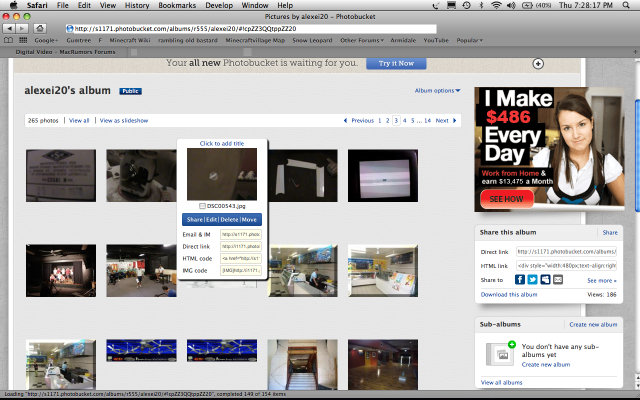Select album Direct link field
640x400 pixels.
pos(566,252)
